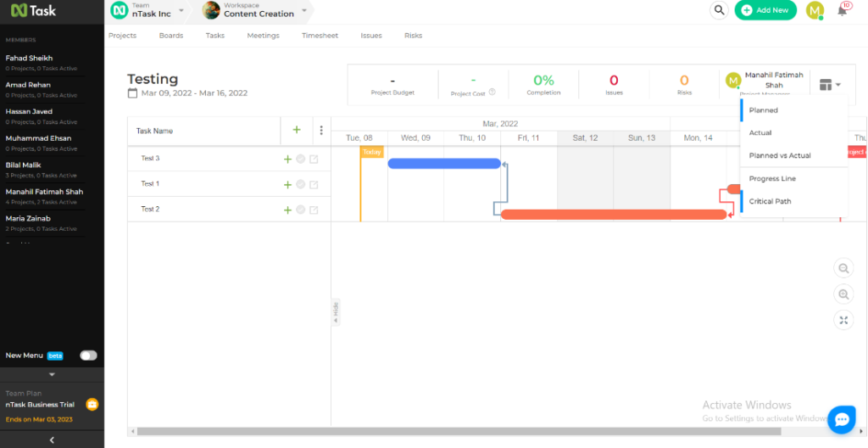This screenshot has height=448, width=868.
Task: Switch to the Timesheet tab
Action: click(x=320, y=36)
